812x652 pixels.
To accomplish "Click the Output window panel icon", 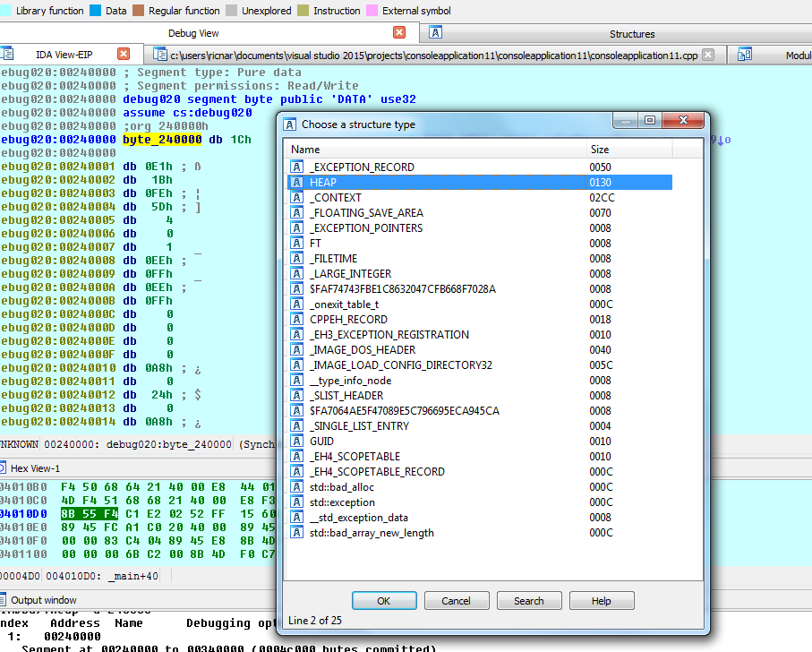I will point(3,599).
